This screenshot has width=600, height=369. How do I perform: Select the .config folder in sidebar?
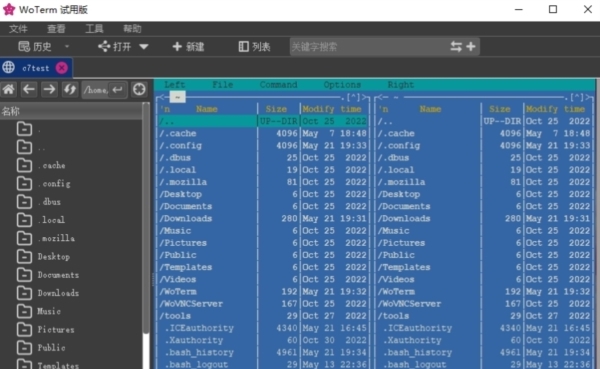pyautogui.click(x=54, y=184)
